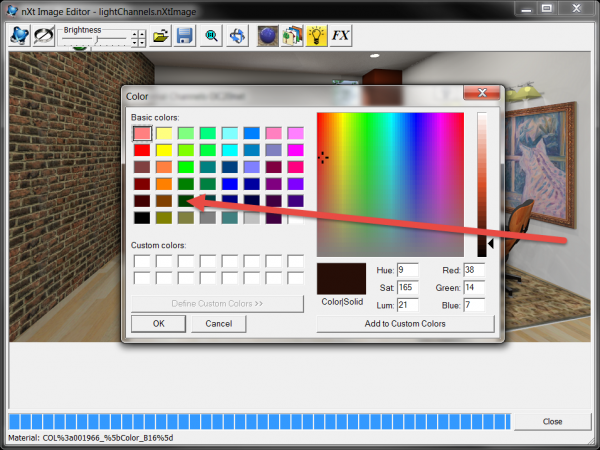Pick the pure red basic color swatch
Viewport: 600px width, 450px height.
pyautogui.click(x=142, y=150)
